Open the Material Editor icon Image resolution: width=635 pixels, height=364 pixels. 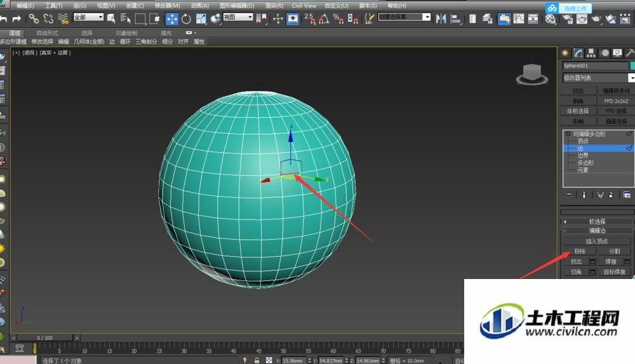click(x=550, y=18)
